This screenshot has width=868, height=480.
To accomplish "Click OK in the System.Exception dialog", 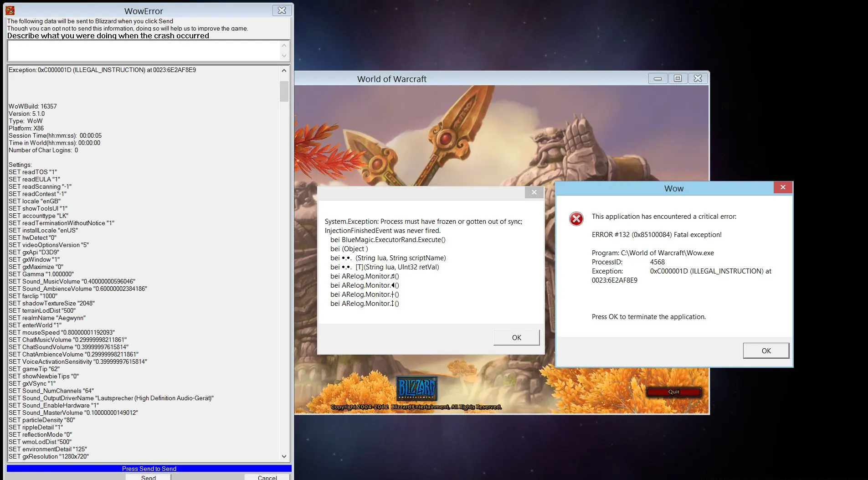I will [x=516, y=338].
